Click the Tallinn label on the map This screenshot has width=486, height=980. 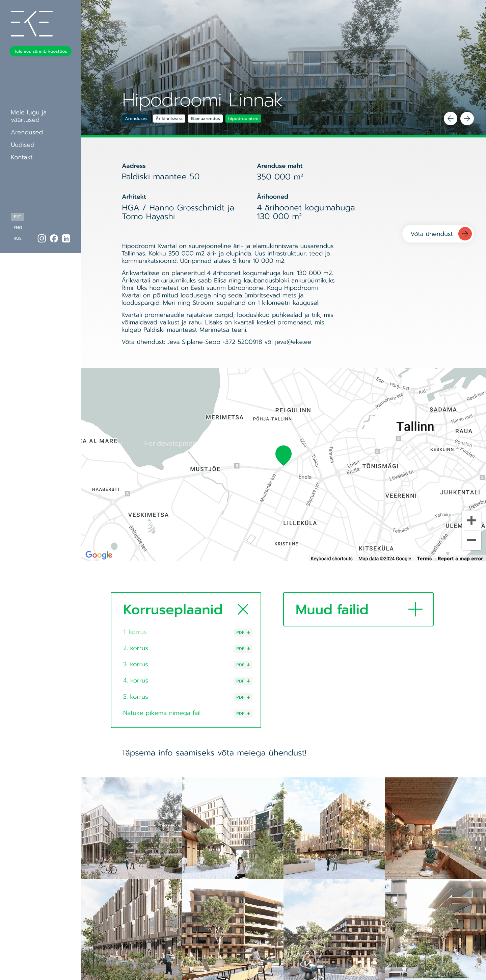[415, 427]
